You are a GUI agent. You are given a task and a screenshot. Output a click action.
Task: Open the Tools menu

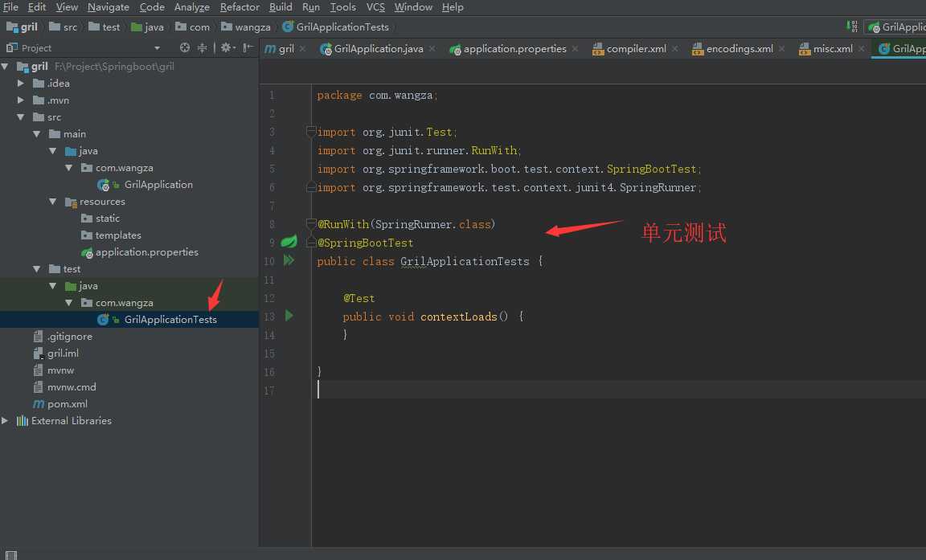(x=342, y=7)
